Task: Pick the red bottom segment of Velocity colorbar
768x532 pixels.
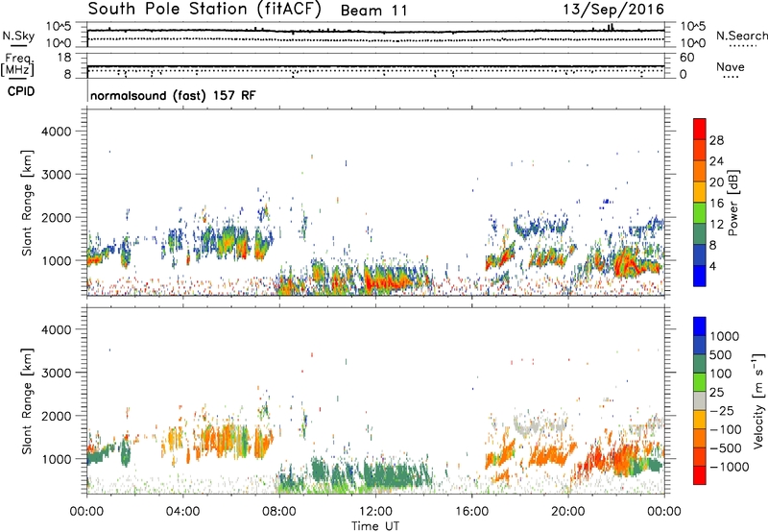Action: tap(700, 475)
